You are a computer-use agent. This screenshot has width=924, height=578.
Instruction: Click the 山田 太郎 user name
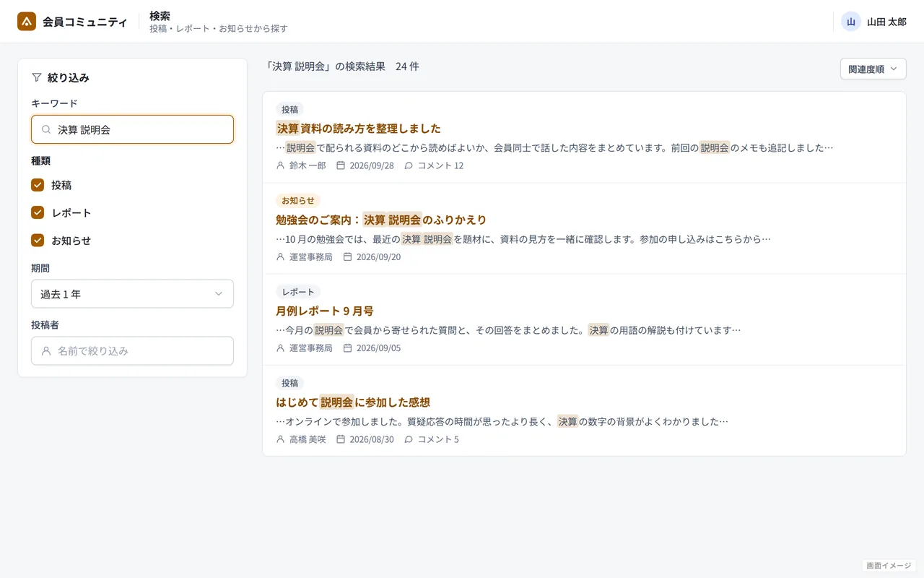click(886, 22)
